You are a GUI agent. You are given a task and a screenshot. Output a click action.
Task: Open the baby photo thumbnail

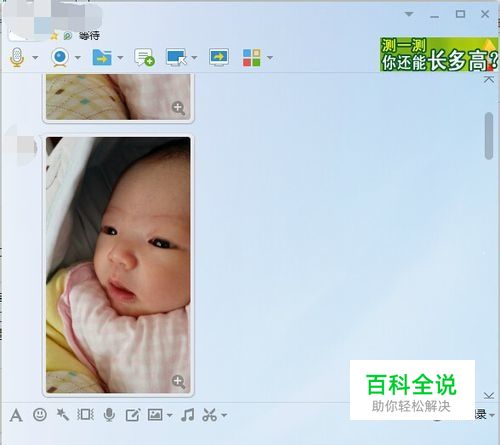[118, 265]
